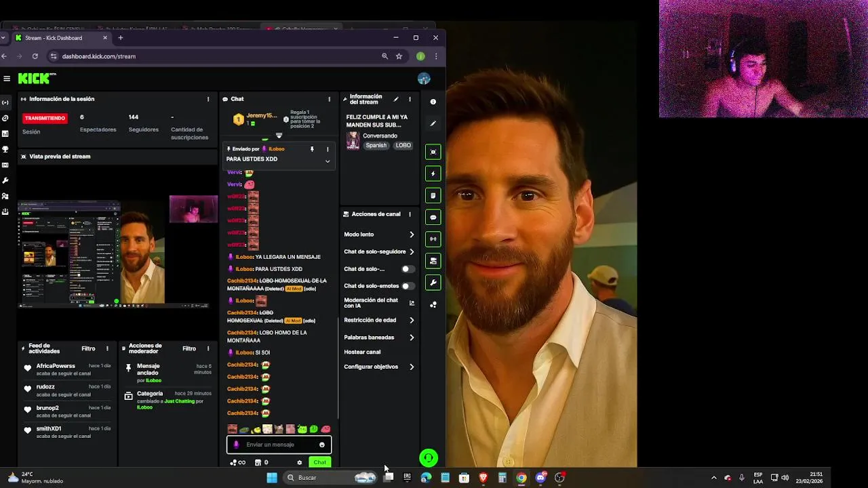Collapse the pinned message with chevron

328,161
